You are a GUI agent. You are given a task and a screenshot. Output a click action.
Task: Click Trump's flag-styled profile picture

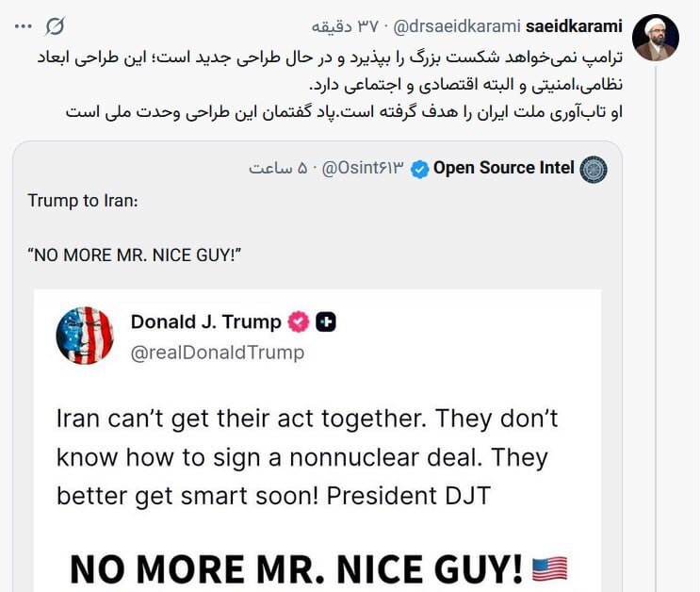[85, 336]
